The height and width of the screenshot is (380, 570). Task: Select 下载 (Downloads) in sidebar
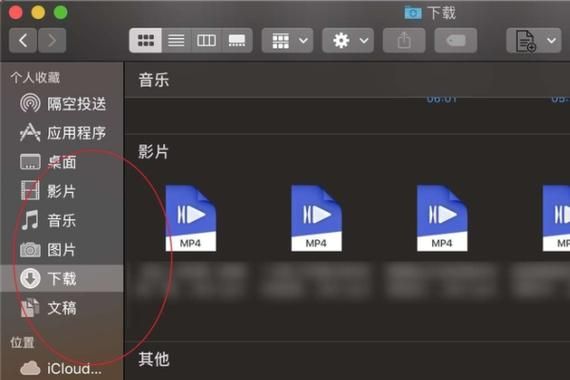63,279
